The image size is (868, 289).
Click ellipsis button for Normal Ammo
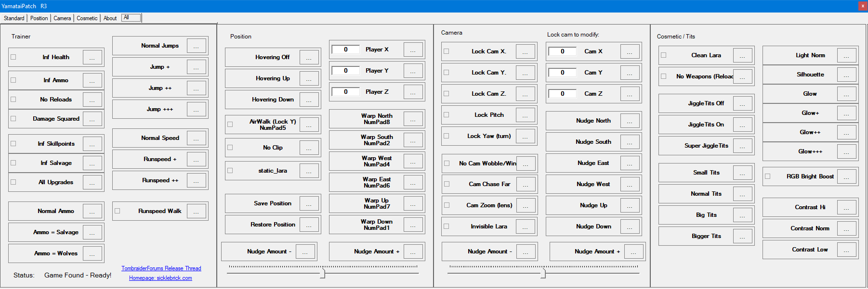[92, 211]
